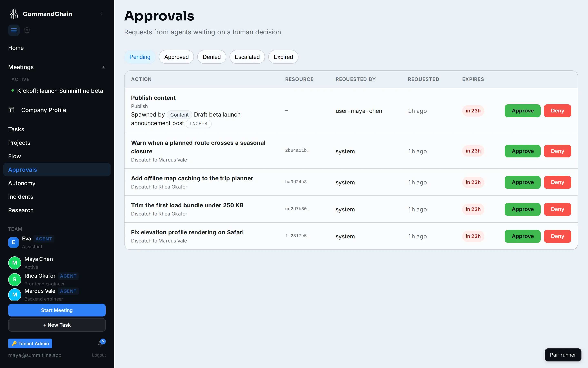Click the Tenant Admin badge
588x368 pixels.
point(30,343)
